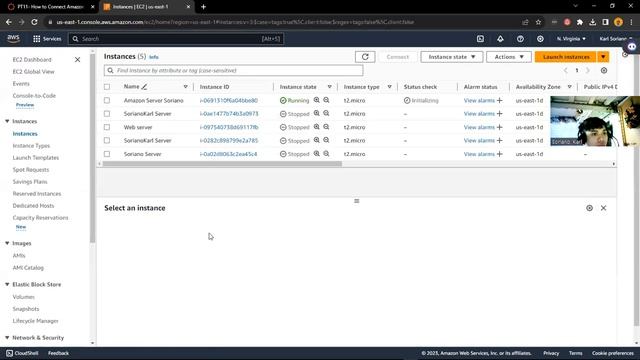This screenshot has width=640, height=360.
Task: Add alarm plus icon for Web server
Action: (x=500, y=127)
